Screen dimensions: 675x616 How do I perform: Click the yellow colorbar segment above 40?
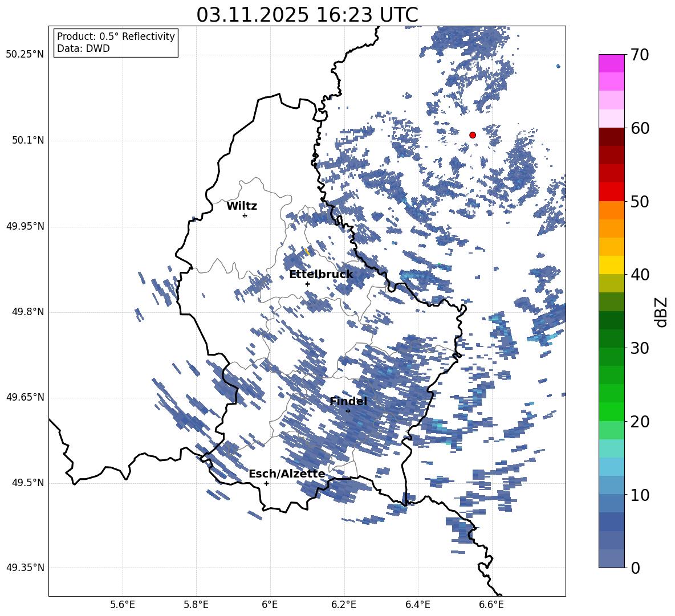point(611,265)
